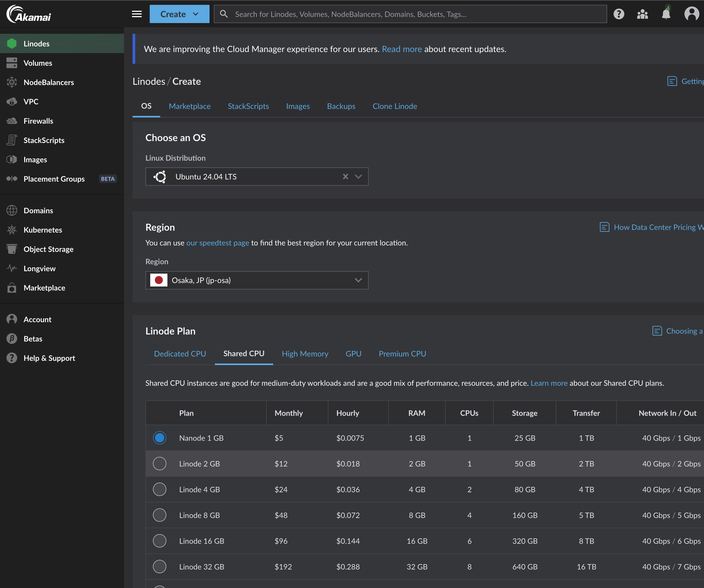Expand the Create dropdown button
Screen dimensions: 704x588
click(x=179, y=14)
